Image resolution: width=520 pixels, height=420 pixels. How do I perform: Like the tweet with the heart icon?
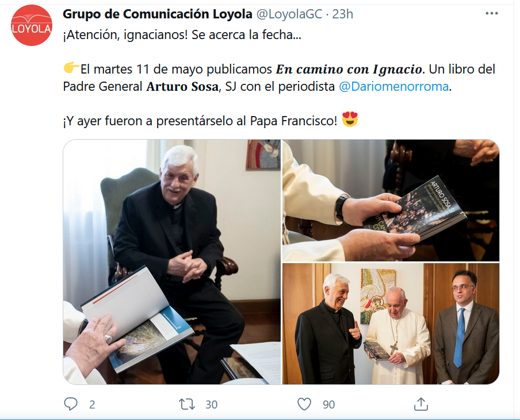(x=304, y=404)
